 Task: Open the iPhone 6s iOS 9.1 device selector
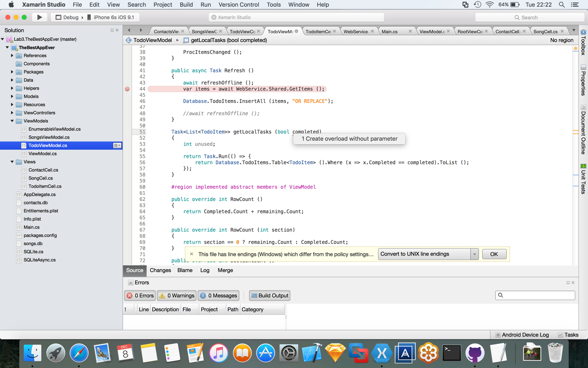(x=110, y=17)
